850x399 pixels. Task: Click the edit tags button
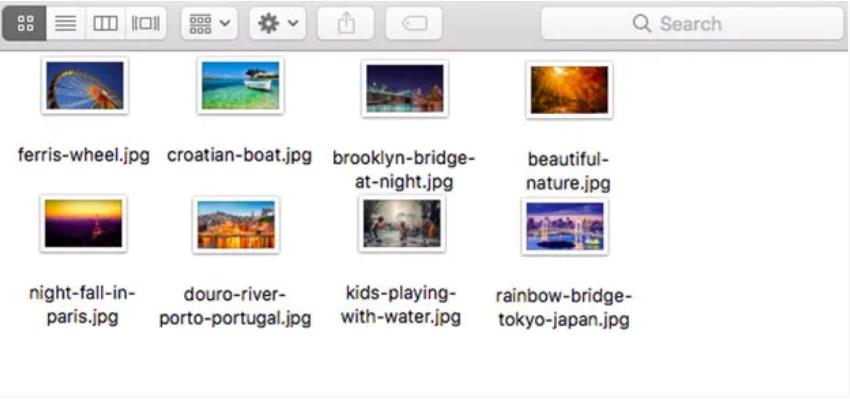414,23
